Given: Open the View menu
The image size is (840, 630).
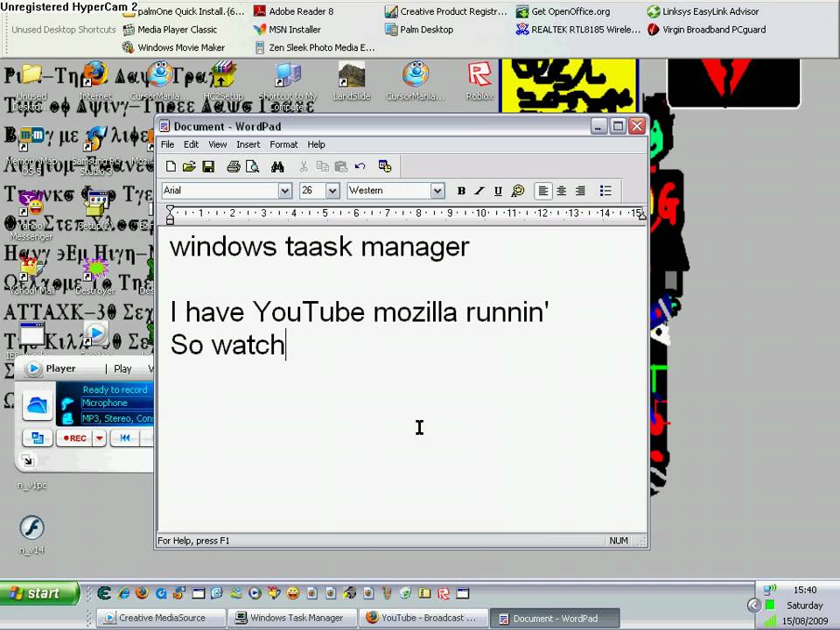Looking at the screenshot, I should [x=218, y=144].
